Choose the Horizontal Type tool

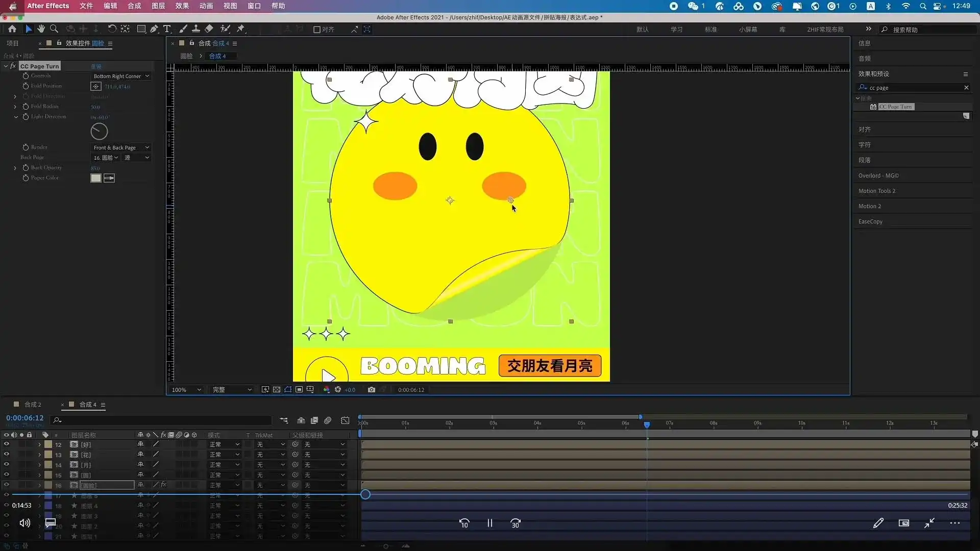tap(167, 29)
